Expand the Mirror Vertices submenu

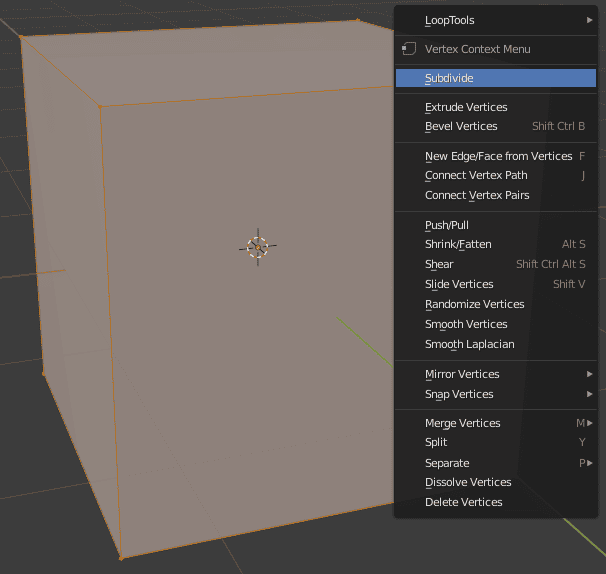coord(496,374)
